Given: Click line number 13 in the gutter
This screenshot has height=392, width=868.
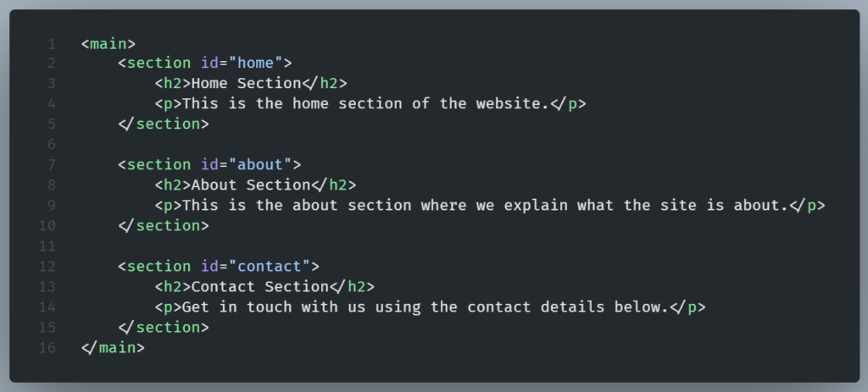Looking at the screenshot, I should (x=48, y=287).
